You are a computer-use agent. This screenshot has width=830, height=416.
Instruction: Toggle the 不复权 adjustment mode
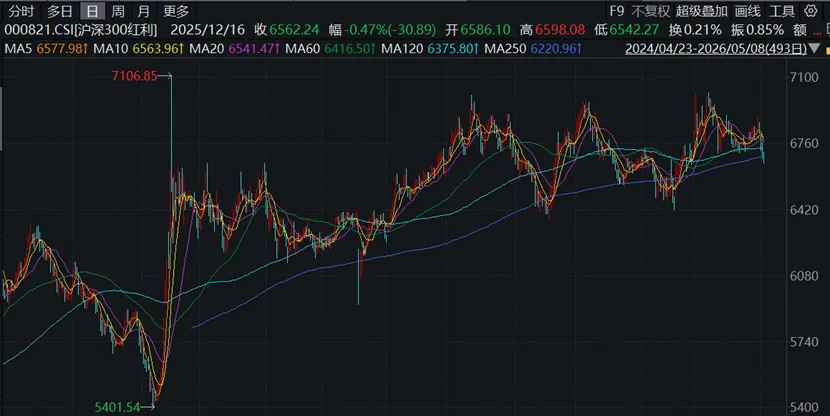point(651,11)
